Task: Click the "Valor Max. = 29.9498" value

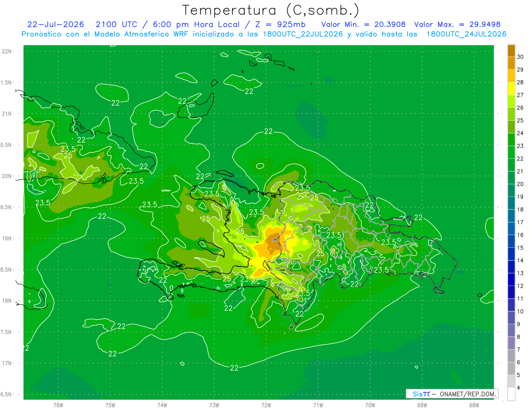Action: 458,24
